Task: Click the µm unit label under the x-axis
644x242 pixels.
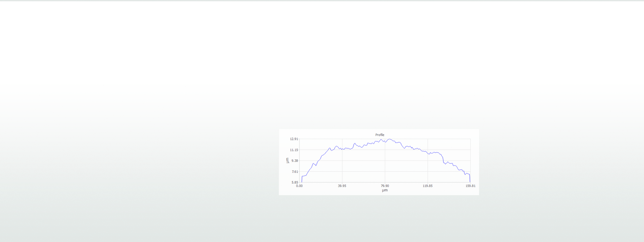Action: click(385, 190)
